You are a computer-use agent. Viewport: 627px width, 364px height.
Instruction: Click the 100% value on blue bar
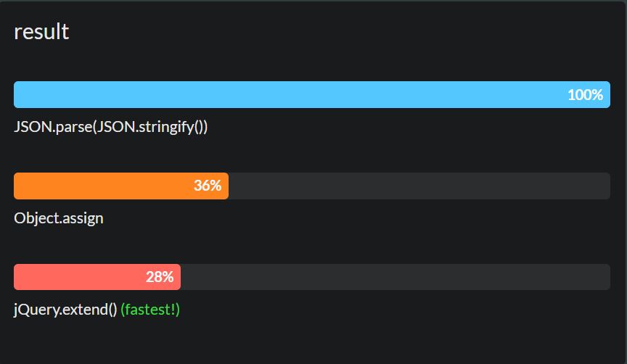point(585,95)
